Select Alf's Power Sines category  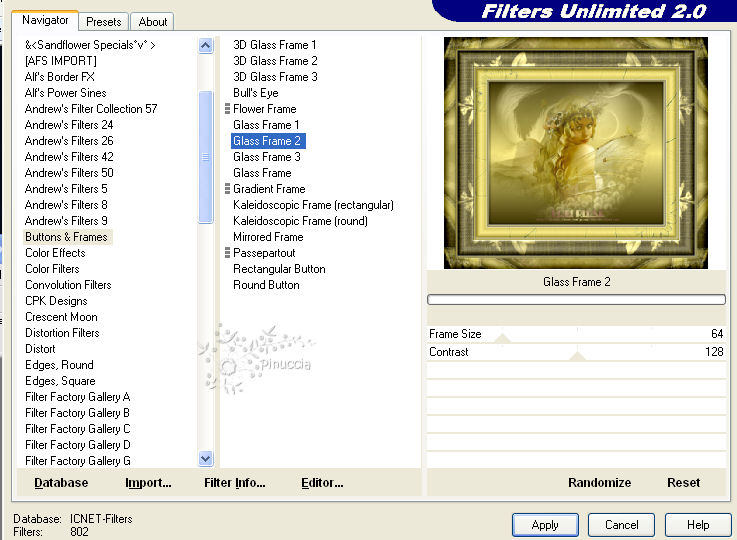coord(65,93)
